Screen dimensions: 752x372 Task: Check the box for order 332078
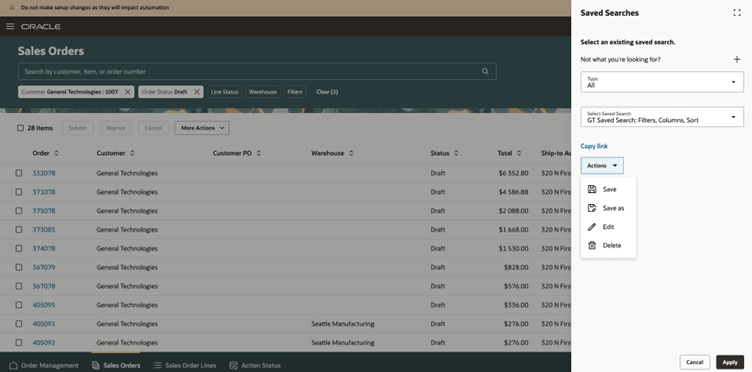pos(19,173)
